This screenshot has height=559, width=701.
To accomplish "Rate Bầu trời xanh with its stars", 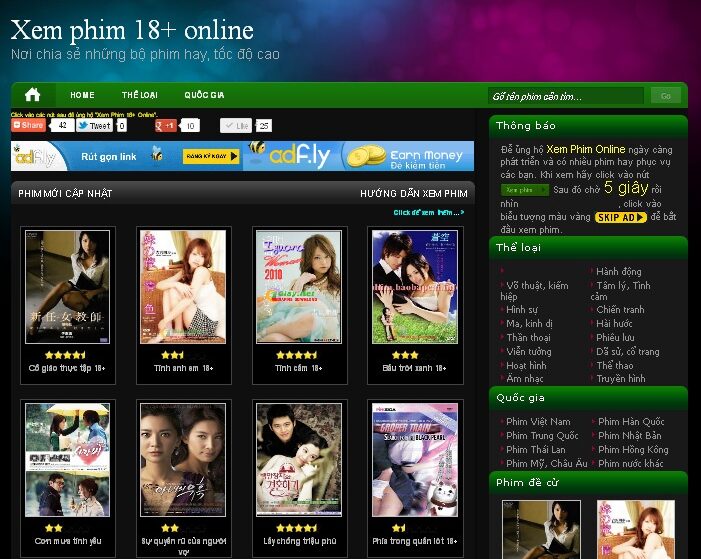I will [413, 355].
